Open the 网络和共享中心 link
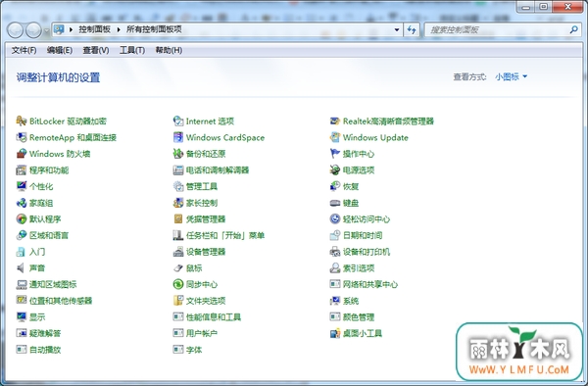The image size is (588, 386). point(370,284)
